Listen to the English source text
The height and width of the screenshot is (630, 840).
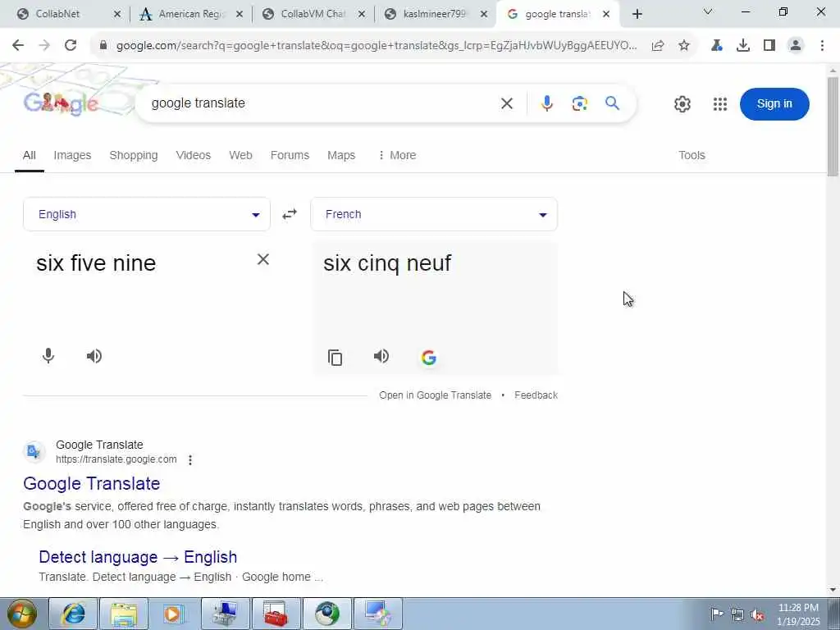[x=94, y=356]
